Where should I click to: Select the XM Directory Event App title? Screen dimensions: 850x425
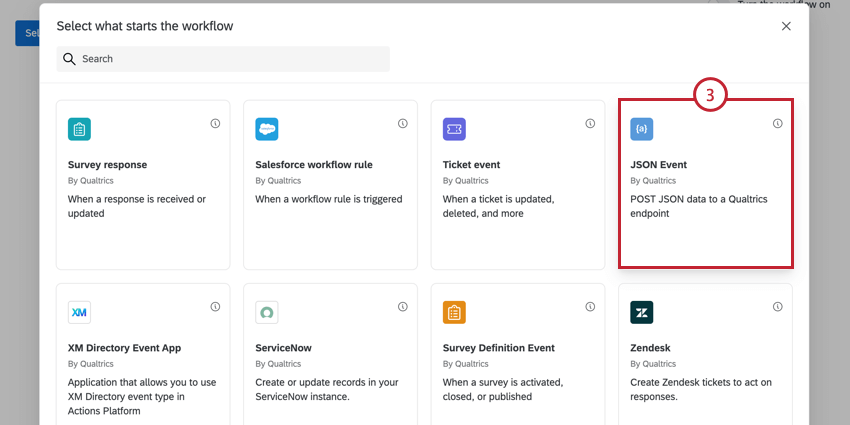point(125,348)
